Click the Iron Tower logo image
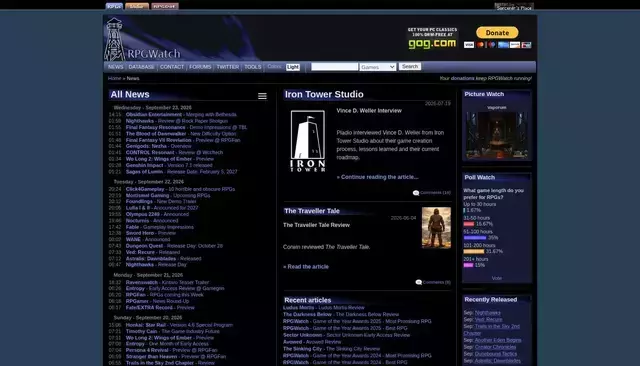Viewport: 640px width, 366px height. [308, 141]
